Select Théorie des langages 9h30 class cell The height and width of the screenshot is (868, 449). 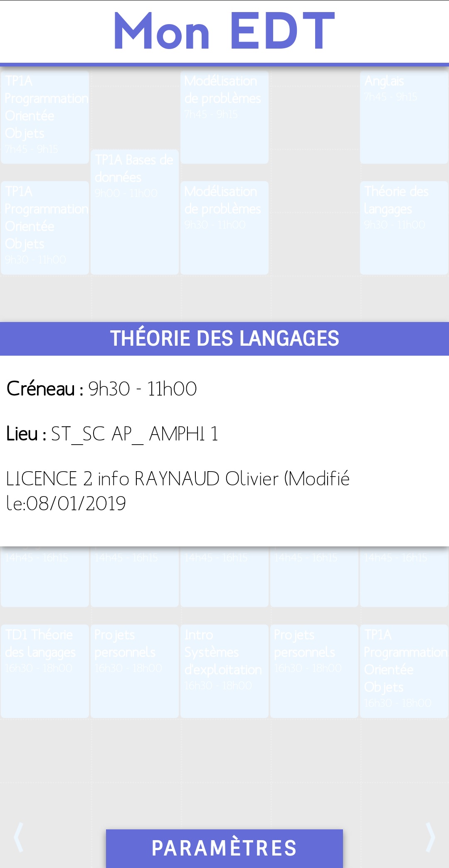pyautogui.click(x=404, y=227)
